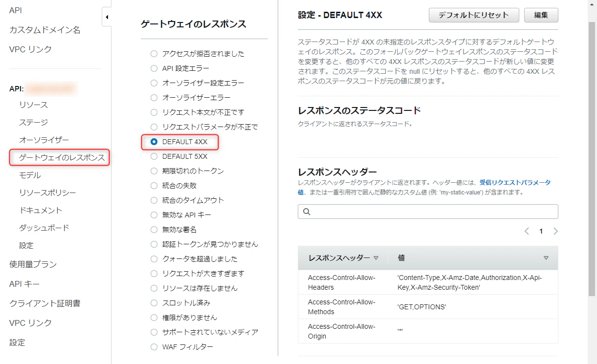
Task: Open オーソライザー in the sidebar
Action: tap(44, 140)
